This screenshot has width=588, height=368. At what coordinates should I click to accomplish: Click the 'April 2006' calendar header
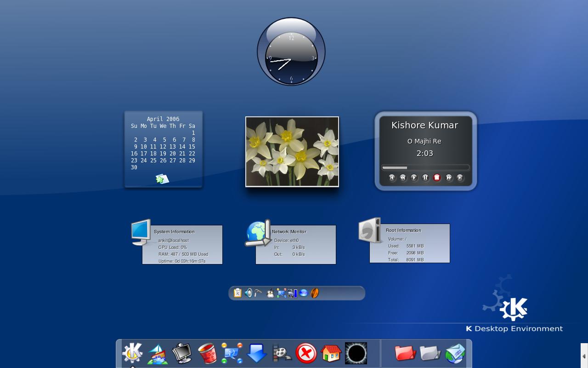tap(163, 119)
